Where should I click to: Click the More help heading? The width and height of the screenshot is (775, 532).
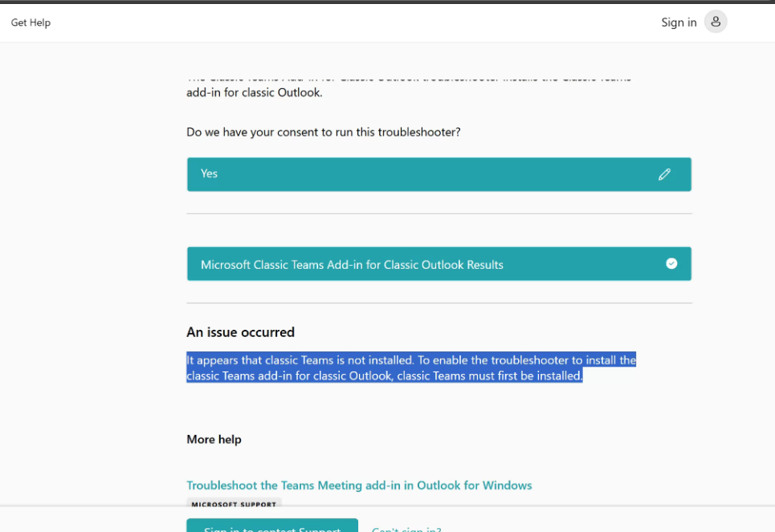(x=214, y=440)
